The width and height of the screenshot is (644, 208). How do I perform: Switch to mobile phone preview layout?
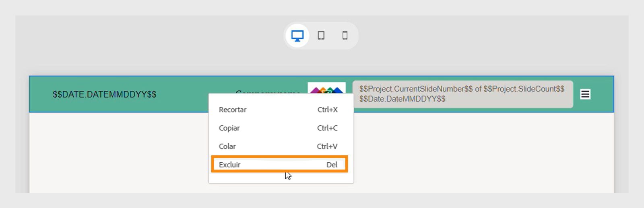[345, 36]
